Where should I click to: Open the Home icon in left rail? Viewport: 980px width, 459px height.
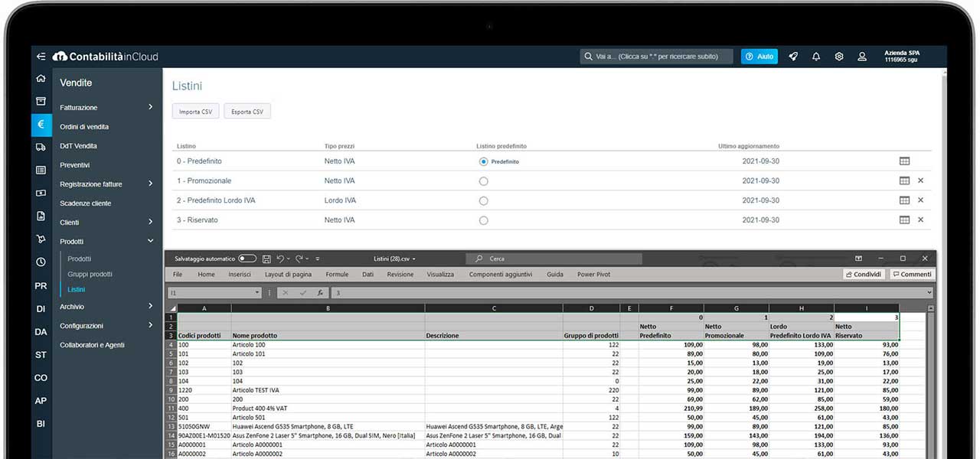(41, 79)
